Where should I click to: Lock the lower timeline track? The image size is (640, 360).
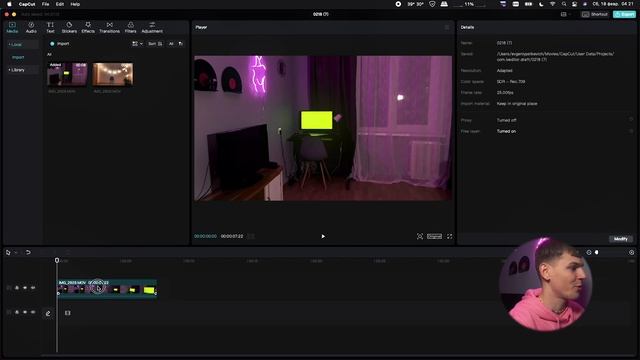17,312
